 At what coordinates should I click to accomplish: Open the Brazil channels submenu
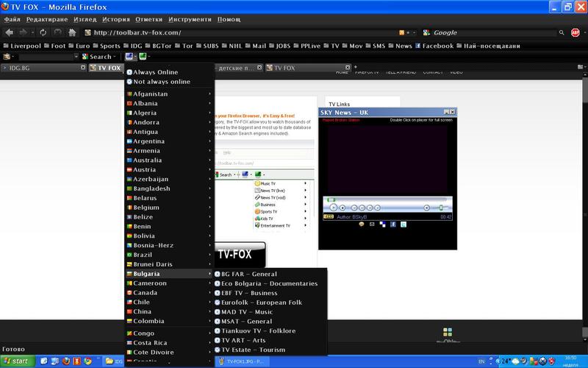170,255
